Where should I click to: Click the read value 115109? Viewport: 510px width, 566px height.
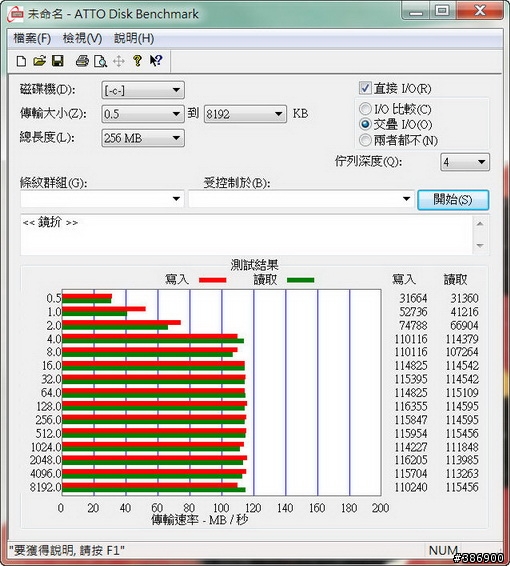462,392
